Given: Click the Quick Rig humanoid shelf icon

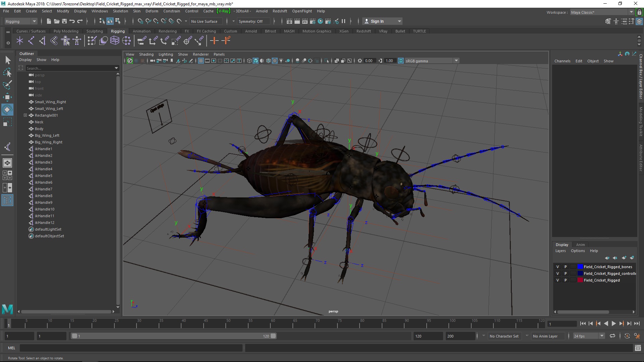Looking at the screenshot, I should pos(65,41).
